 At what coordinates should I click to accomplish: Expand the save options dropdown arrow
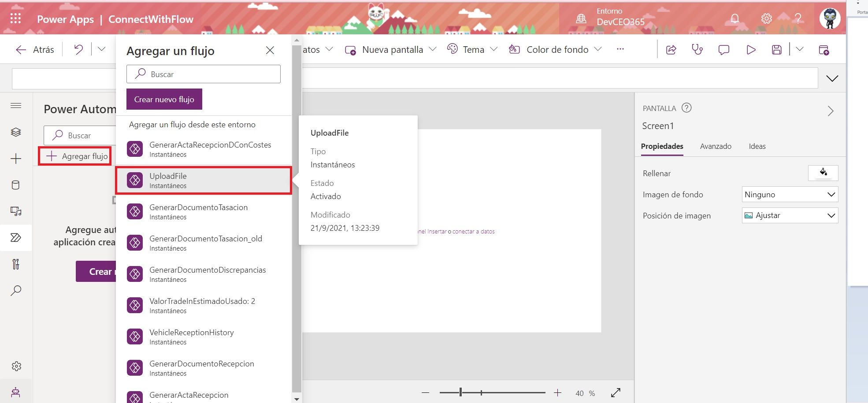pos(799,49)
